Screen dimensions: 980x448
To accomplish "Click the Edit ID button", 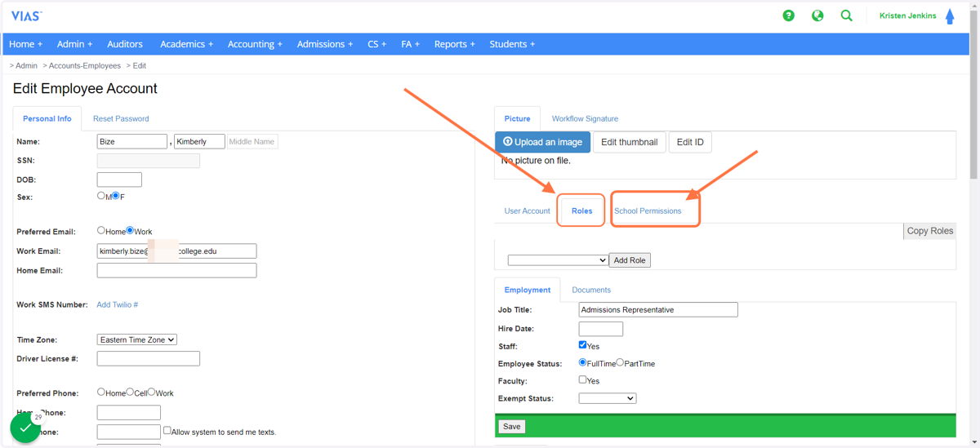I will (690, 142).
